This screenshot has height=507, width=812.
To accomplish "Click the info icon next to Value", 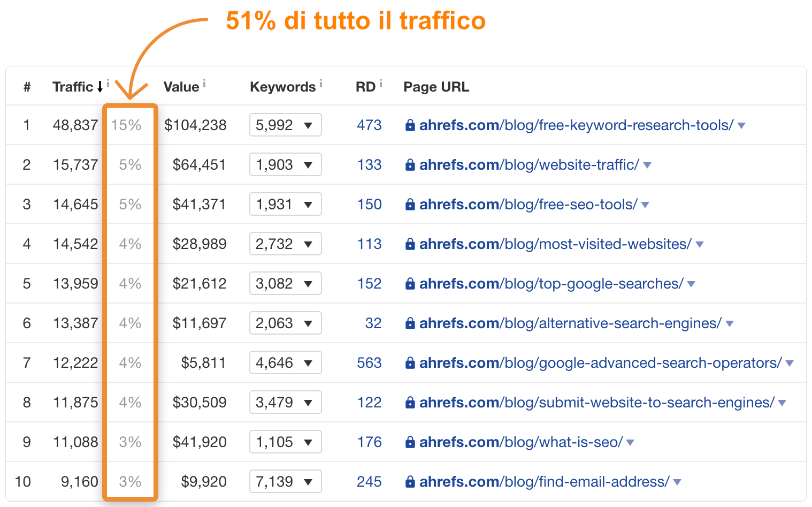I will coord(204,83).
